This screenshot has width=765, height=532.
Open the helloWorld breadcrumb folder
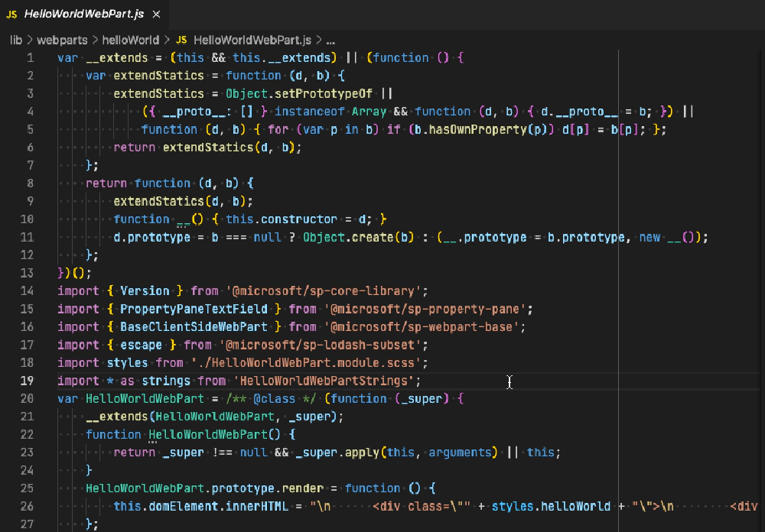[130, 40]
